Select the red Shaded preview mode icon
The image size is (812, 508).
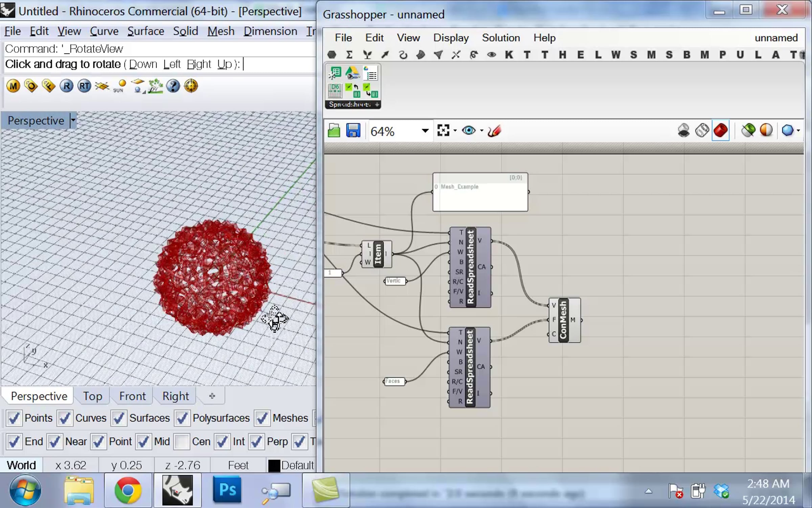pos(721,130)
